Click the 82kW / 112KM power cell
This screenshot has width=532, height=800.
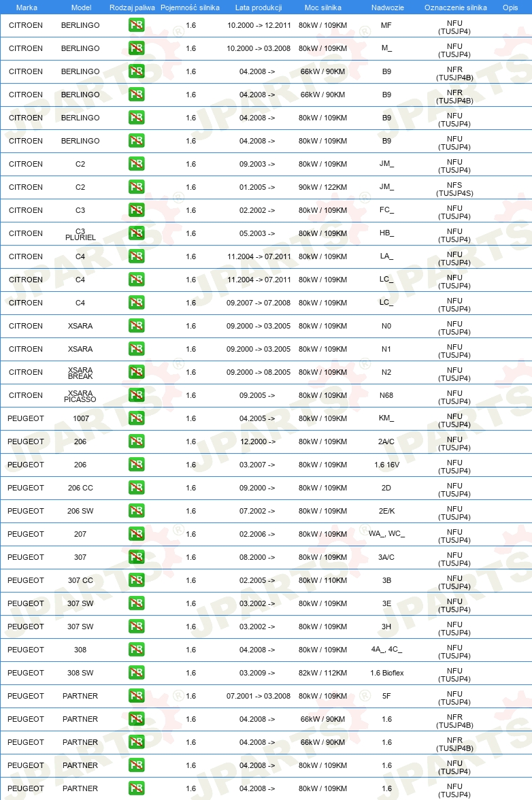tap(323, 673)
